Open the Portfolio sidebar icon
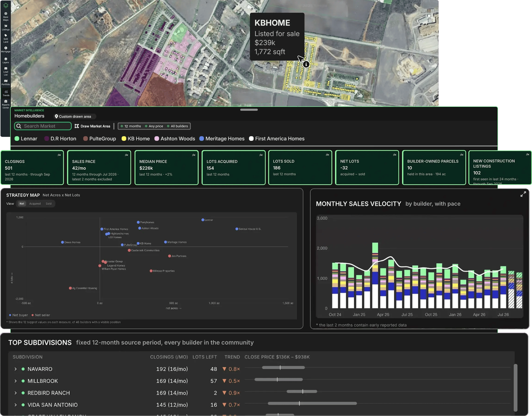 [x=6, y=82]
